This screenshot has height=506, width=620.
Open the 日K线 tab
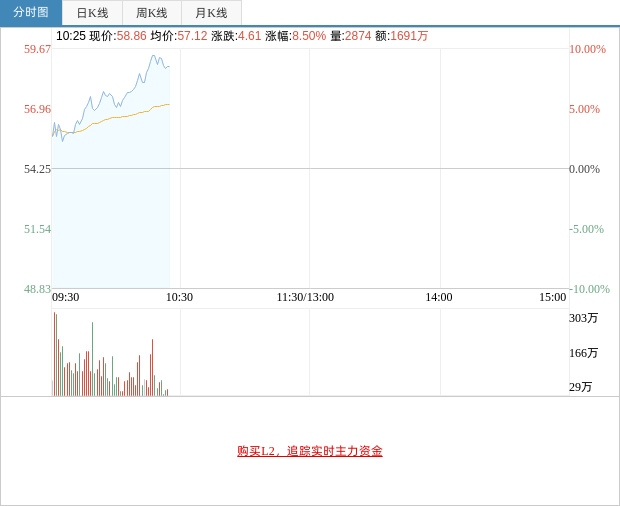92,13
